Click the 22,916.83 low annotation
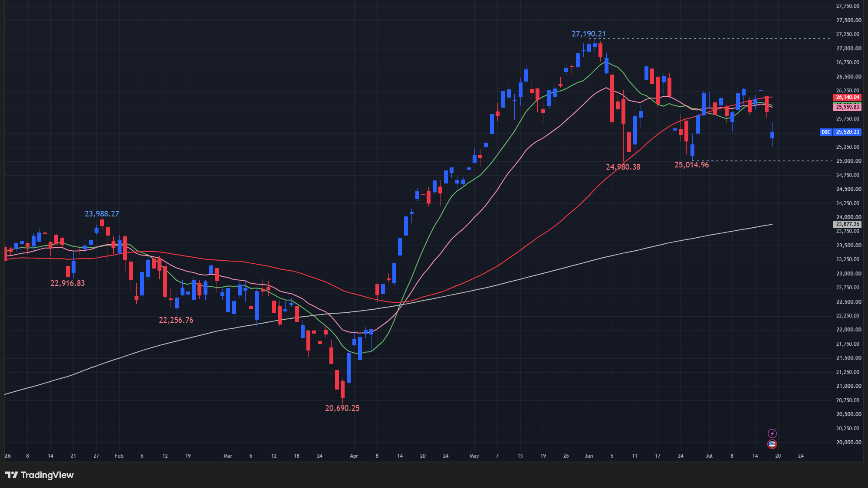Screen dimensions: 868x488 [x=68, y=283]
